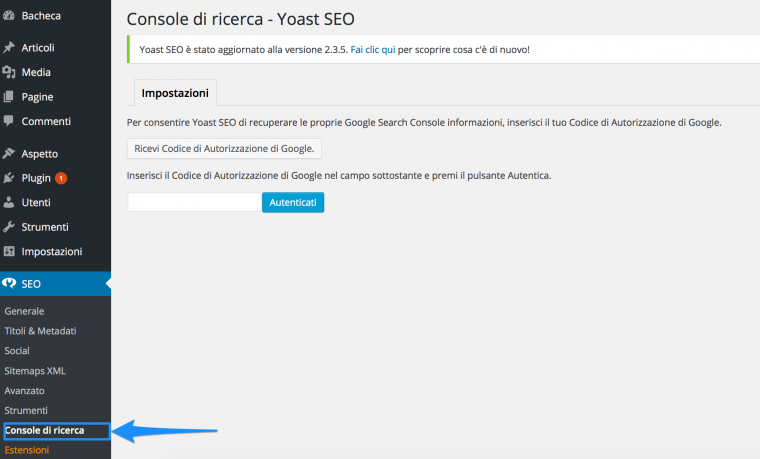Click the 'Per consentire Yoast SEO' paragraph

[x=424, y=123]
